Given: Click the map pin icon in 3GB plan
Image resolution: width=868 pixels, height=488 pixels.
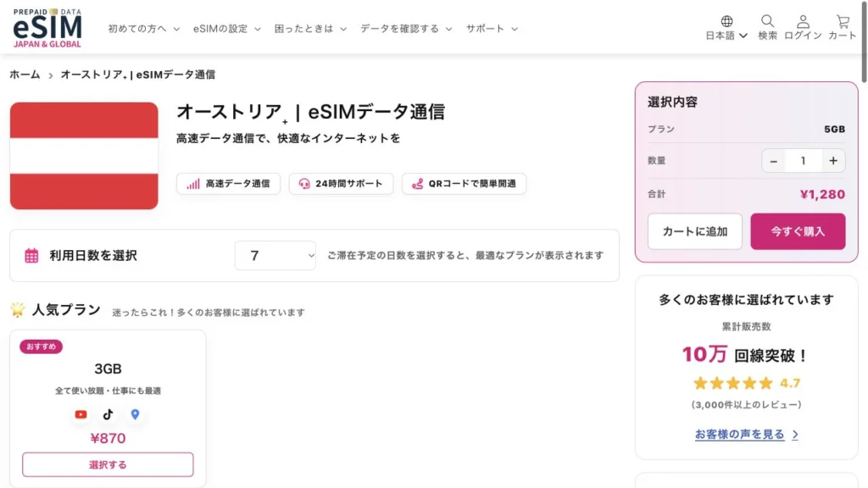Looking at the screenshot, I should point(135,413).
